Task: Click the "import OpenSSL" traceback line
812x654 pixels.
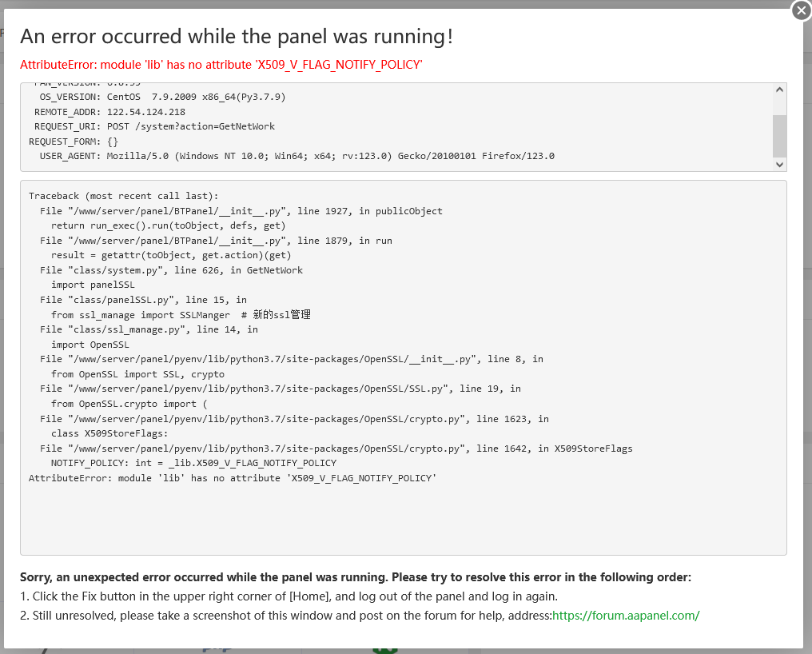Action: pos(90,345)
